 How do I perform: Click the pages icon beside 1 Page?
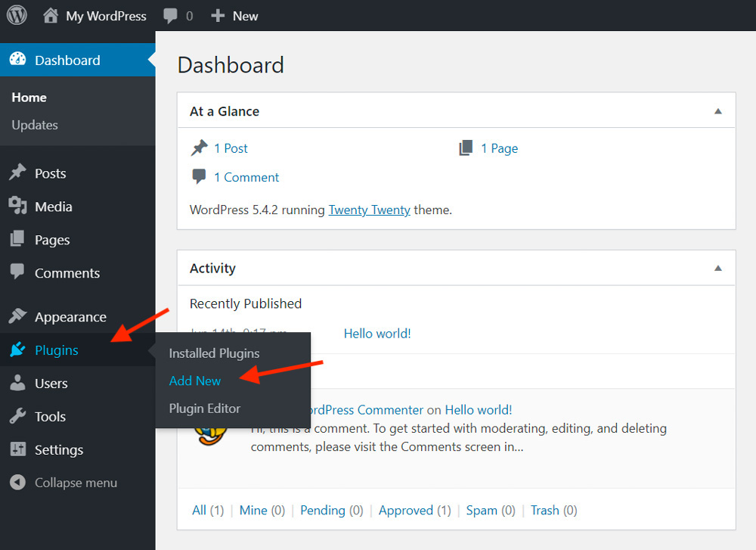point(466,148)
